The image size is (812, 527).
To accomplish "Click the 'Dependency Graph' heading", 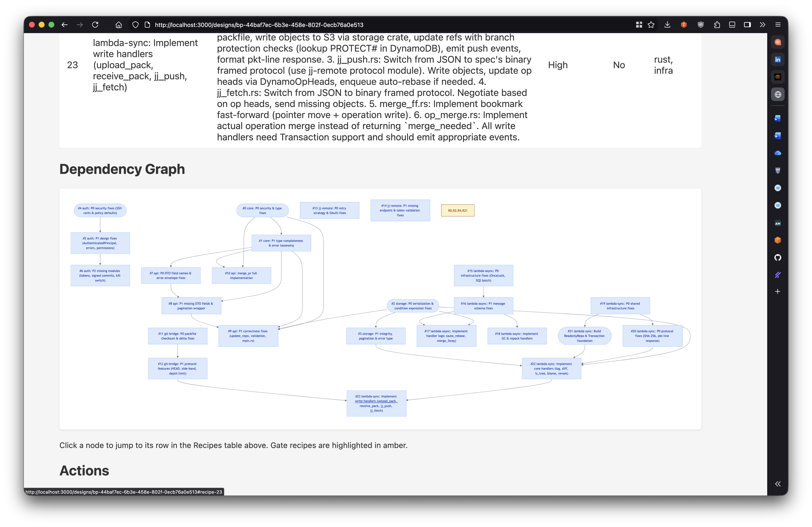I will pyautogui.click(x=122, y=169).
